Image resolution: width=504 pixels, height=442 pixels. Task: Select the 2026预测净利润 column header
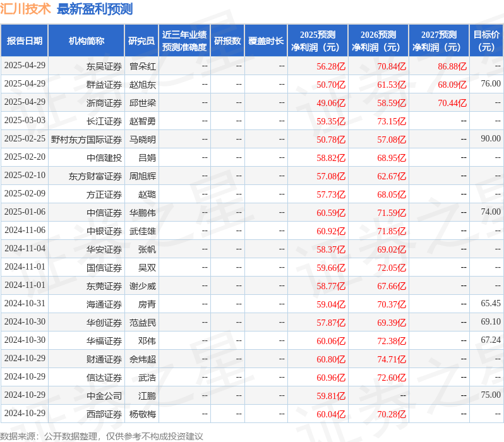click(378, 41)
